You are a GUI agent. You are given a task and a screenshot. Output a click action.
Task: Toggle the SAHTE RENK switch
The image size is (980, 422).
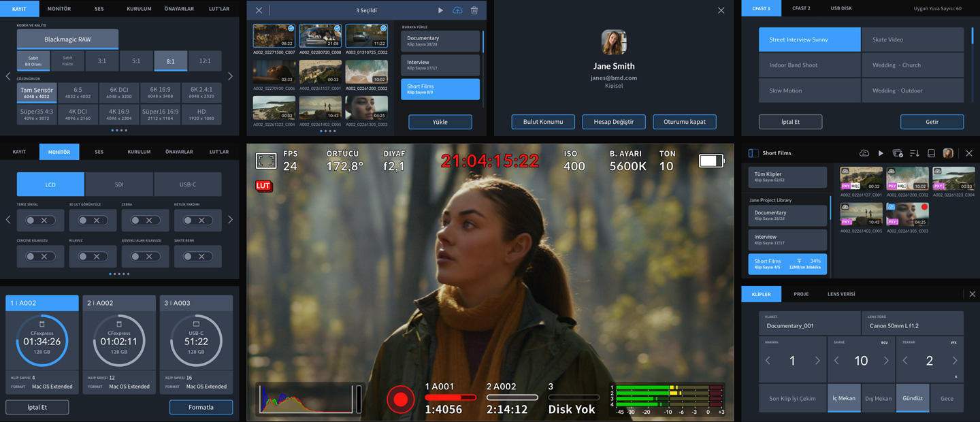pos(197,257)
